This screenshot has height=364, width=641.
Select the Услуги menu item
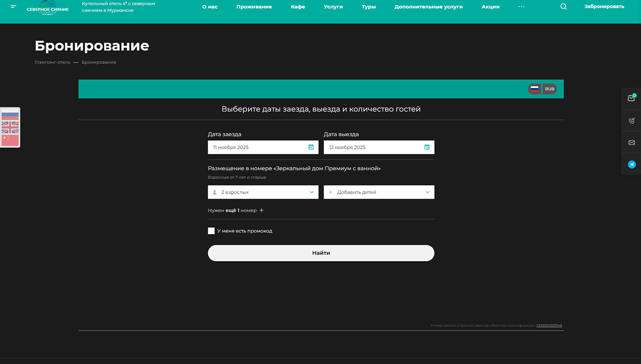point(333,7)
